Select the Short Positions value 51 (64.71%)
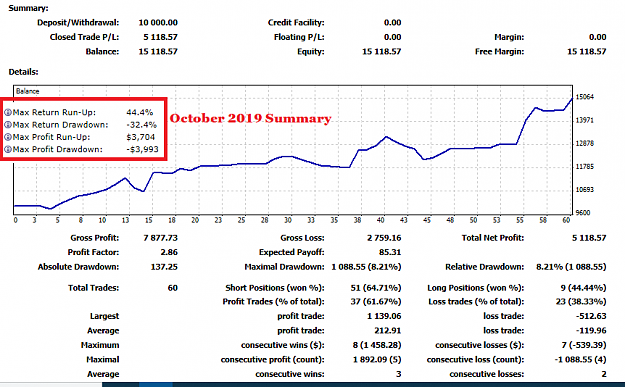This screenshot has width=625, height=387. click(x=376, y=288)
